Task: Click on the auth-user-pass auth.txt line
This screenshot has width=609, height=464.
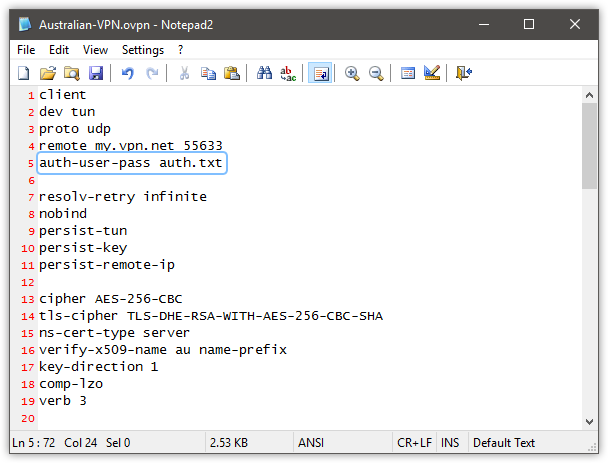Action: [x=132, y=162]
